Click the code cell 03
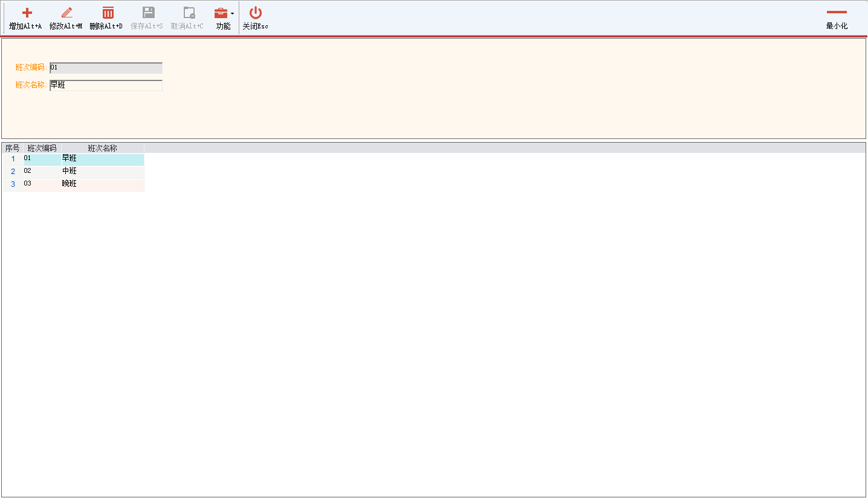 tap(42, 184)
